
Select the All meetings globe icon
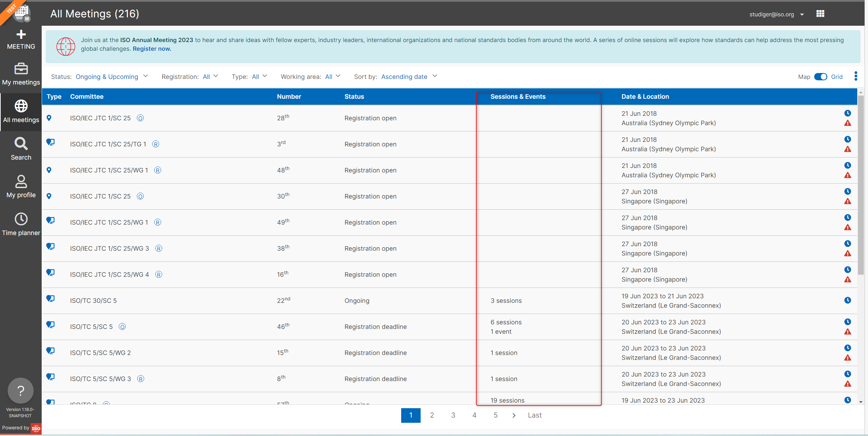click(21, 106)
